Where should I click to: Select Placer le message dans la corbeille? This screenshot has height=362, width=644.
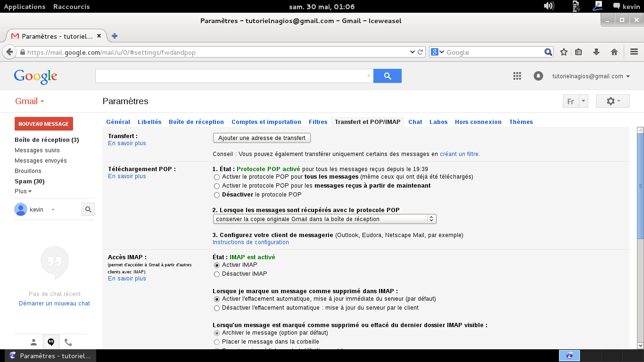[217, 342]
